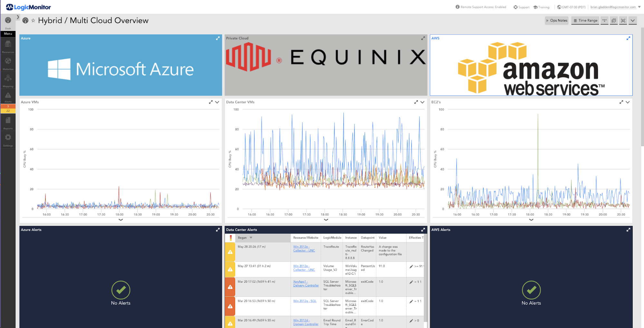Click the alerts table vertical scrollbar
644x328 pixels.
point(426,278)
